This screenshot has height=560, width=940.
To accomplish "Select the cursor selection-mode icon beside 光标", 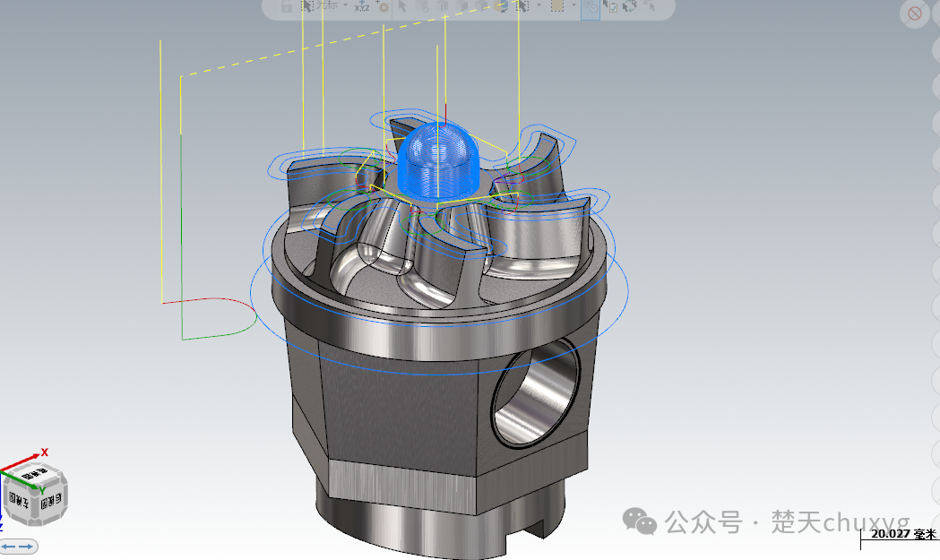I will tap(307, 6).
